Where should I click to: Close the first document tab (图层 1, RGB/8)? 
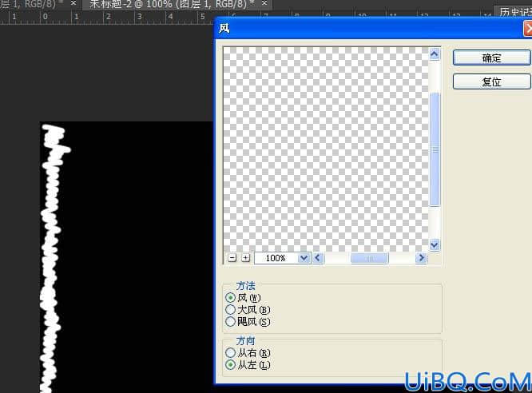coord(73,3)
